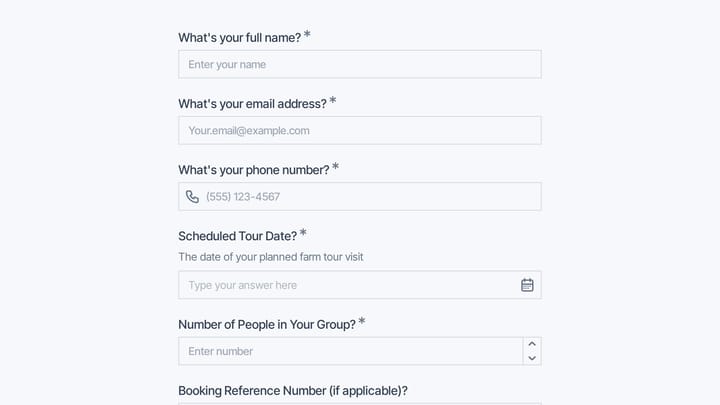Select the email address input box
720x405 pixels.
[360, 130]
